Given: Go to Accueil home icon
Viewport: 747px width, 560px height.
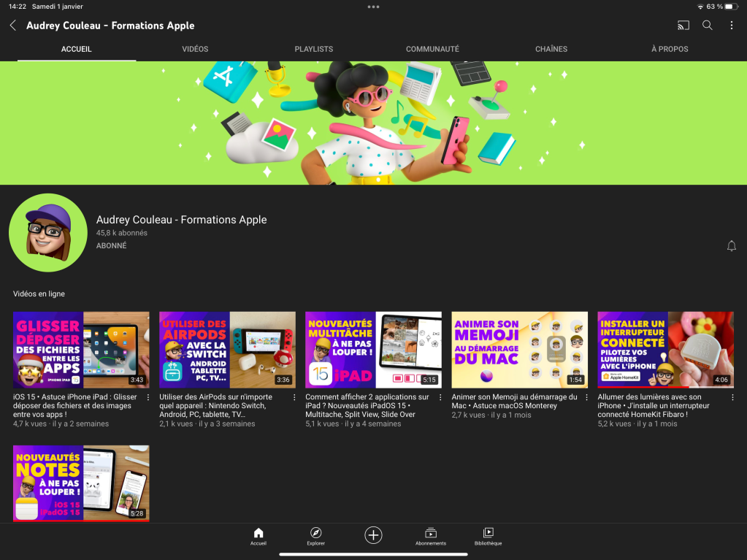Looking at the screenshot, I should point(258,536).
